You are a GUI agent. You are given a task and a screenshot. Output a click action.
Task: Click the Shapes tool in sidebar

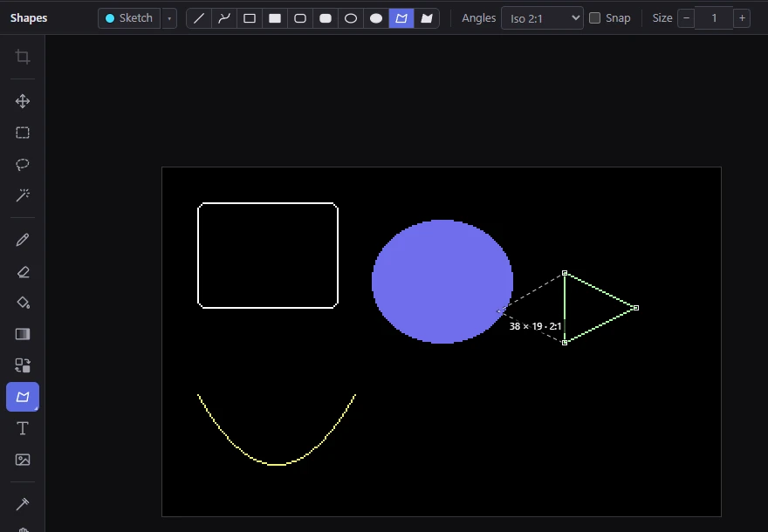[23, 397]
